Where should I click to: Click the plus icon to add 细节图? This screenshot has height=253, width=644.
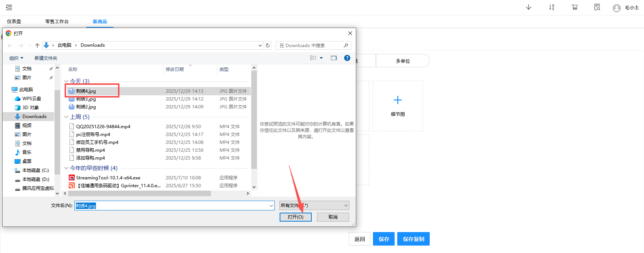pos(398,100)
